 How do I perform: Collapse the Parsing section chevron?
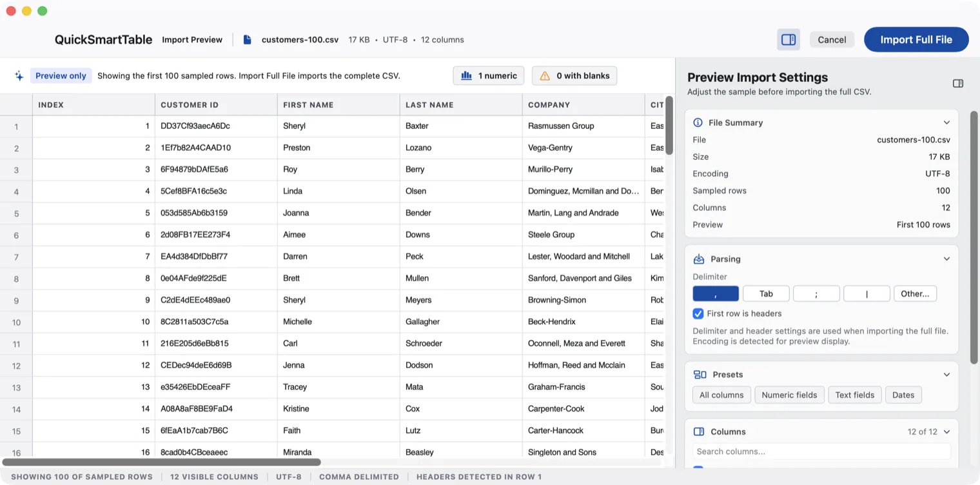946,259
